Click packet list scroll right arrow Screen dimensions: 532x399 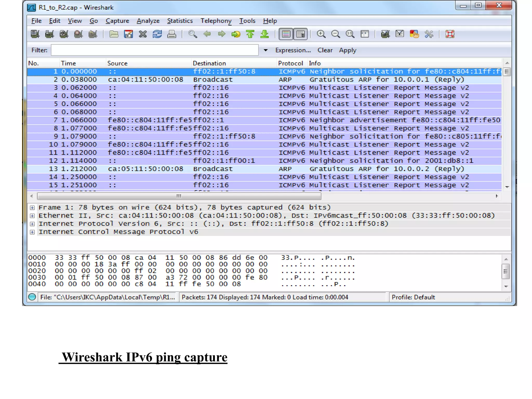pos(497,196)
